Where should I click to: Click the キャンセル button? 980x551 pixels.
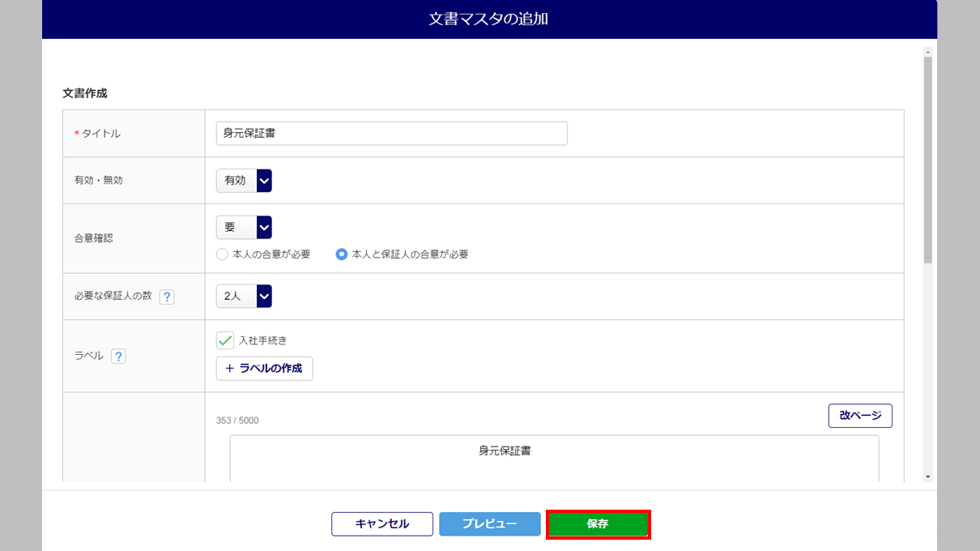coord(382,524)
